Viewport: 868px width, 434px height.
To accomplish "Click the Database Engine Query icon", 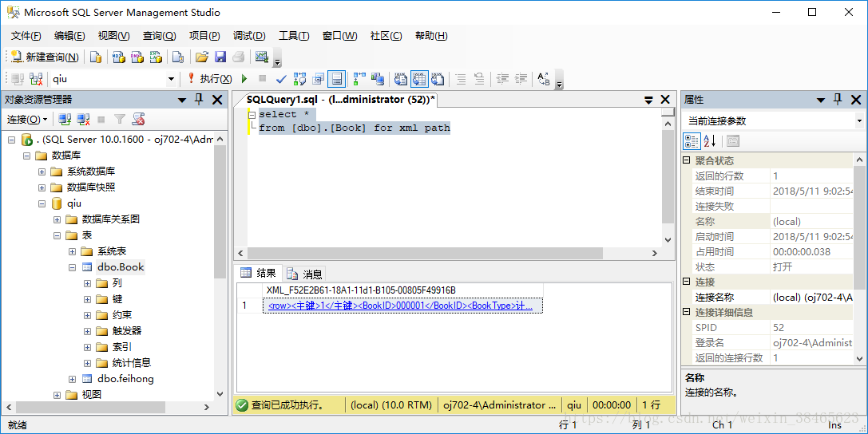I will coord(96,57).
